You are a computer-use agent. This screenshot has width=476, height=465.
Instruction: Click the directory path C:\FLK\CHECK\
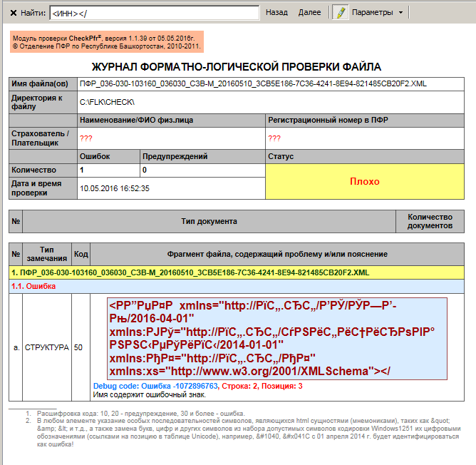[x=108, y=101]
